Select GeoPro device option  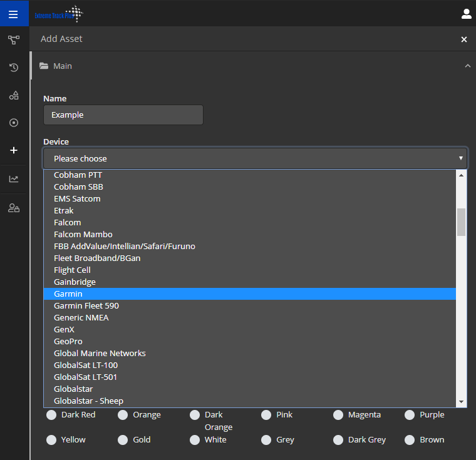[249, 341]
